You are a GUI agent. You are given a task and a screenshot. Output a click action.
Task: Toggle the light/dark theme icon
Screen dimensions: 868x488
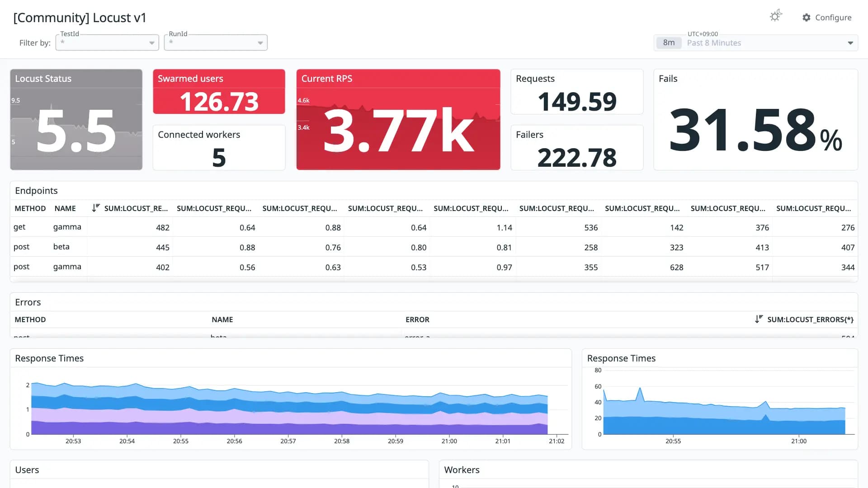click(x=776, y=16)
